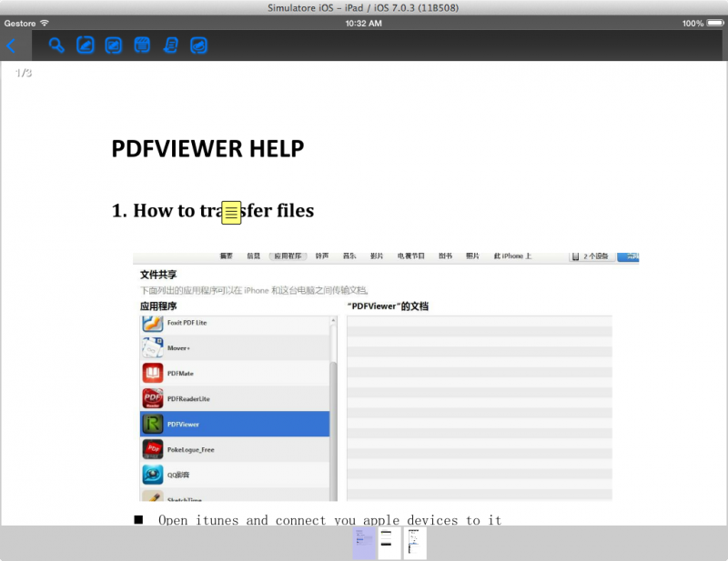Jump to page 2 thumbnail
Image resolution: width=728 pixels, height=561 pixels.
[389, 543]
